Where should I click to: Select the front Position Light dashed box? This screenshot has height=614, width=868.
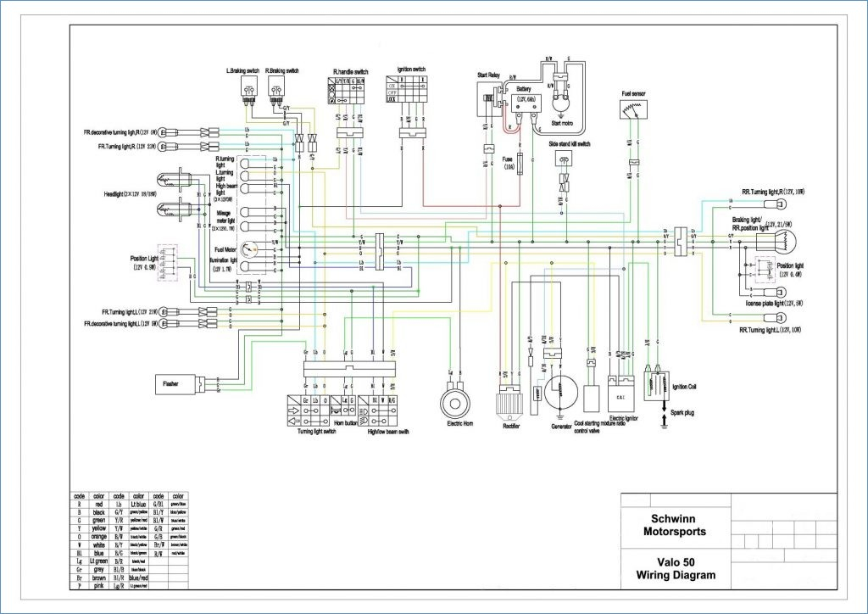click(167, 262)
